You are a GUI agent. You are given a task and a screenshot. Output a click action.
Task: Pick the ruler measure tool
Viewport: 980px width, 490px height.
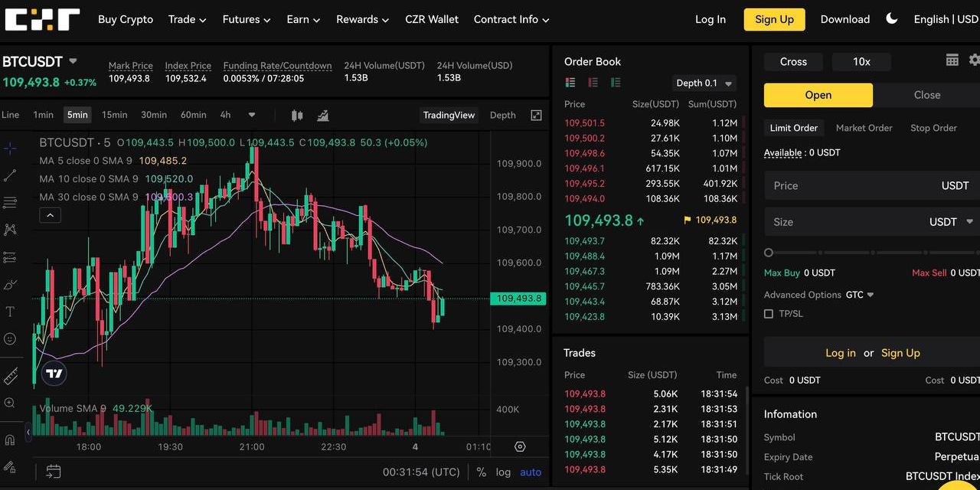coord(10,376)
